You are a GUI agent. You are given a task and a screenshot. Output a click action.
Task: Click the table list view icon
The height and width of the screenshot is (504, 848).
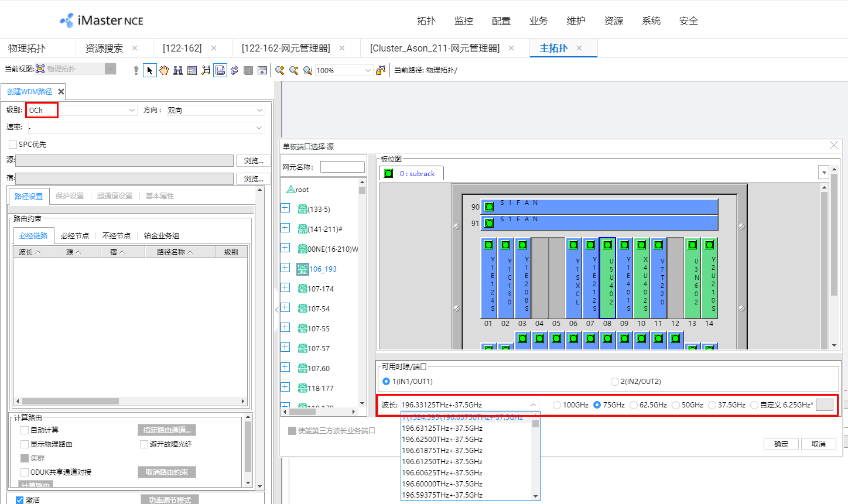192,70
